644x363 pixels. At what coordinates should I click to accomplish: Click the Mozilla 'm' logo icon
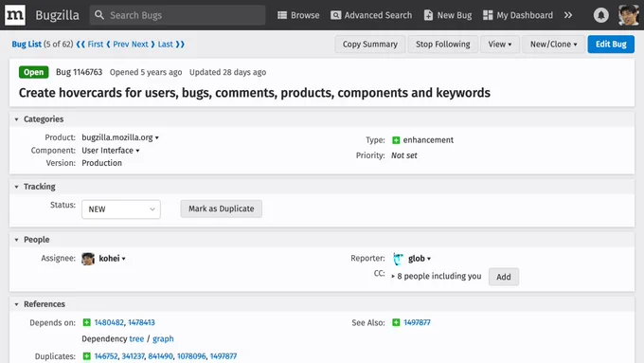point(15,15)
